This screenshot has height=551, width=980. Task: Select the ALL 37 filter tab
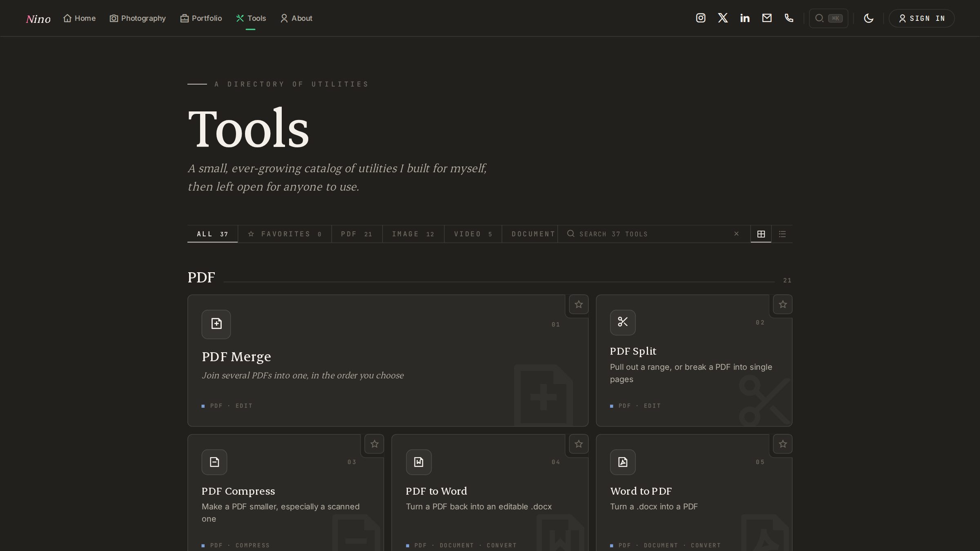pos(212,234)
